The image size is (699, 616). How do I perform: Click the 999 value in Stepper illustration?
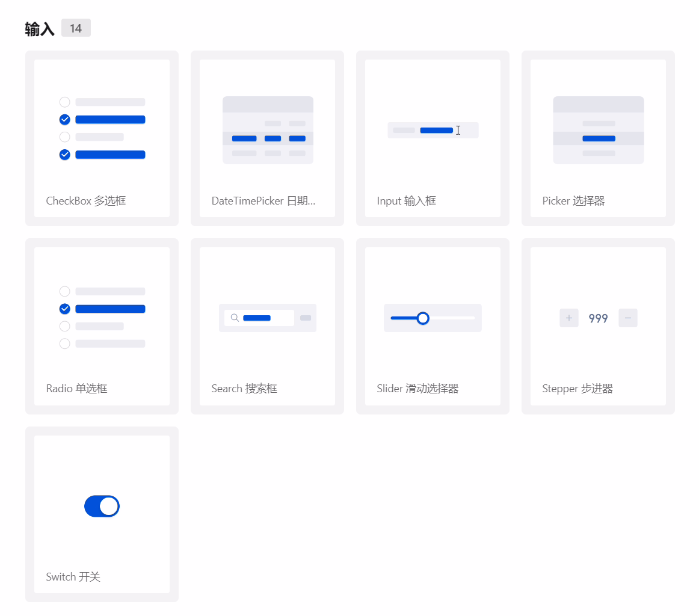click(598, 319)
